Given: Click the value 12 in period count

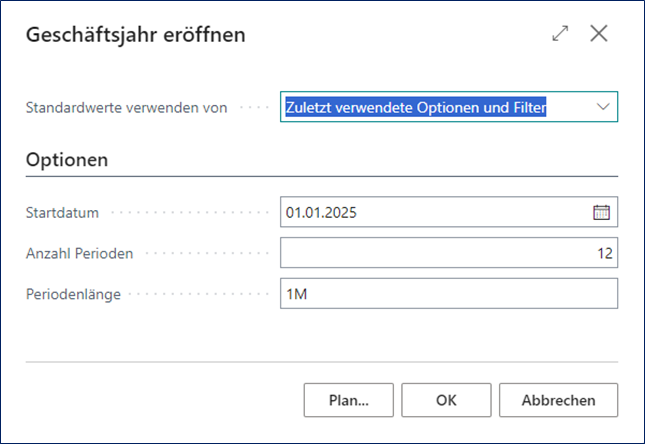Looking at the screenshot, I should 604,253.
